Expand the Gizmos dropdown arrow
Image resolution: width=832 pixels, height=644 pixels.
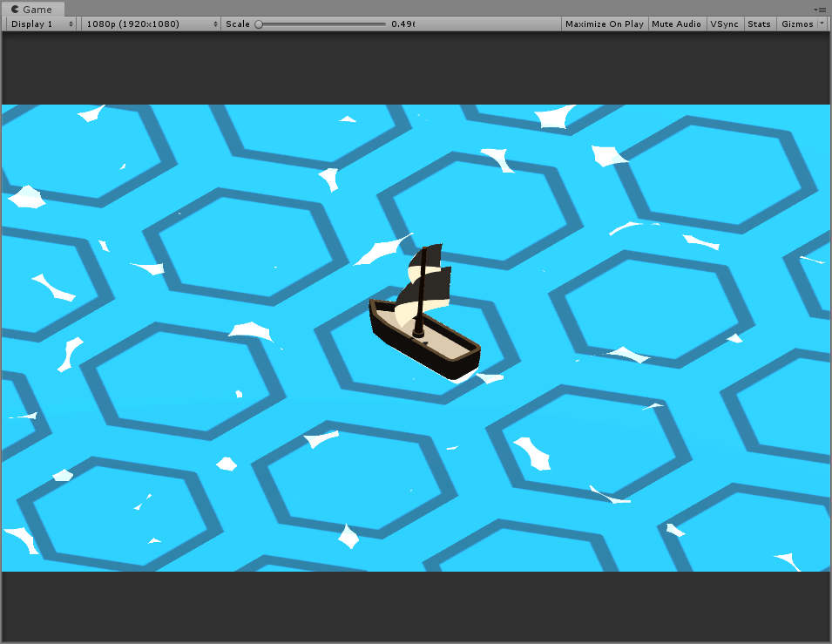point(822,24)
